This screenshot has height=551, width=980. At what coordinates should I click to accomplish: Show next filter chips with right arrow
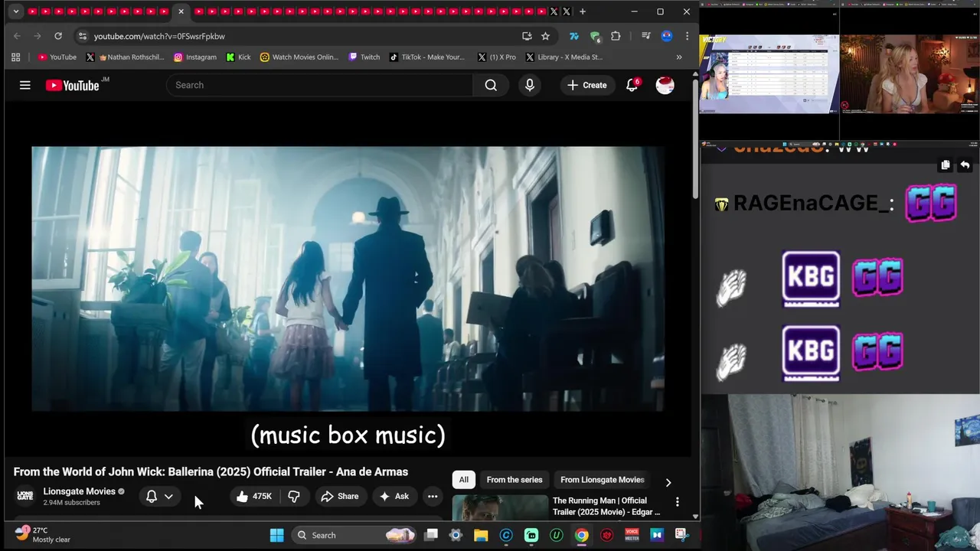click(668, 482)
